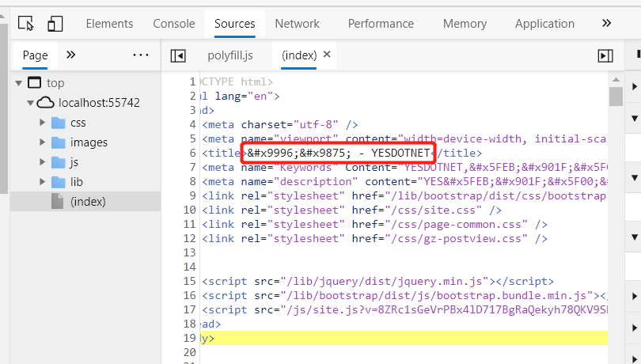Switch to the Application tab
Screen dimensions: 641x364
544,24
